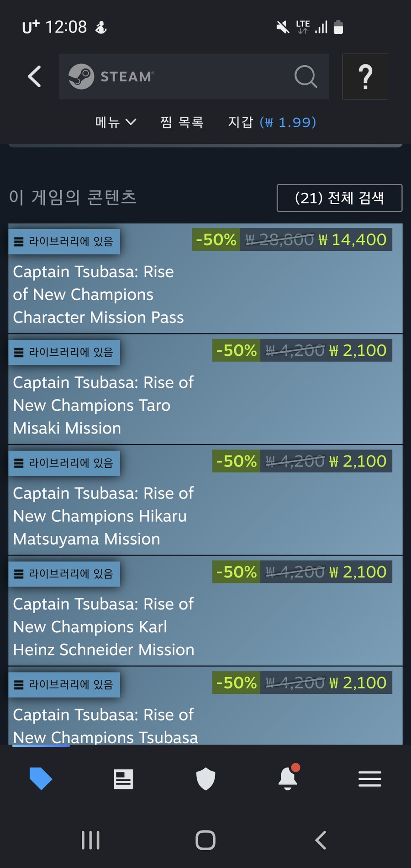Open the hamburger menu icon in bottom bar

(x=369, y=778)
